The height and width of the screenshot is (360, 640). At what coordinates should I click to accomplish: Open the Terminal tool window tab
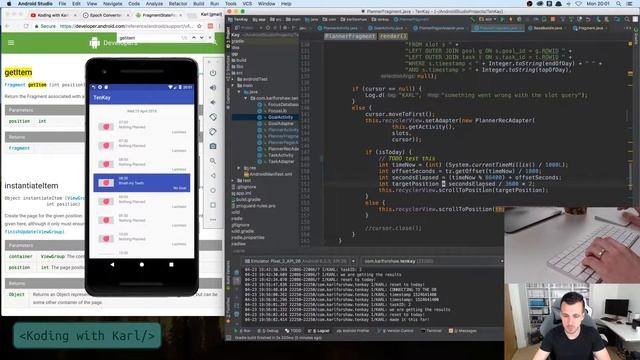432,331
